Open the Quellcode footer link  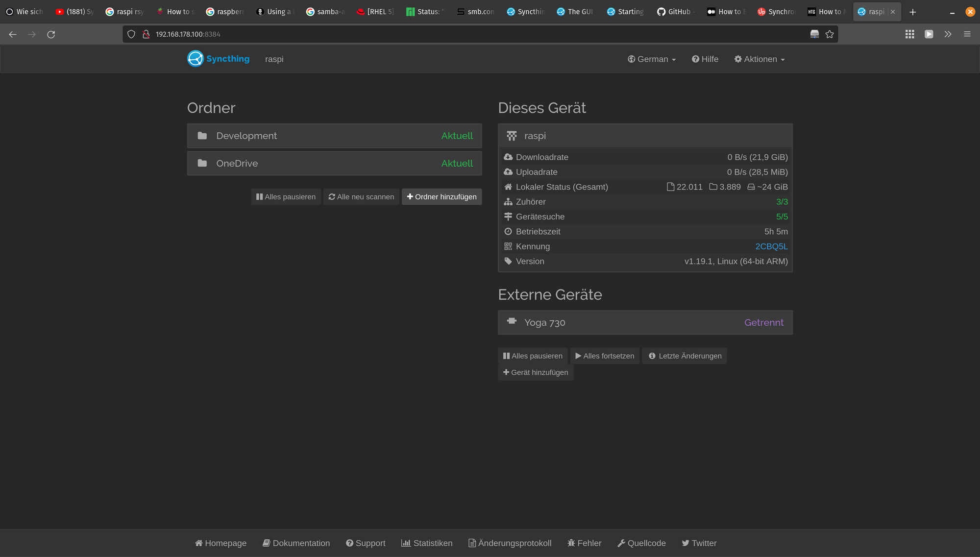[641, 543]
